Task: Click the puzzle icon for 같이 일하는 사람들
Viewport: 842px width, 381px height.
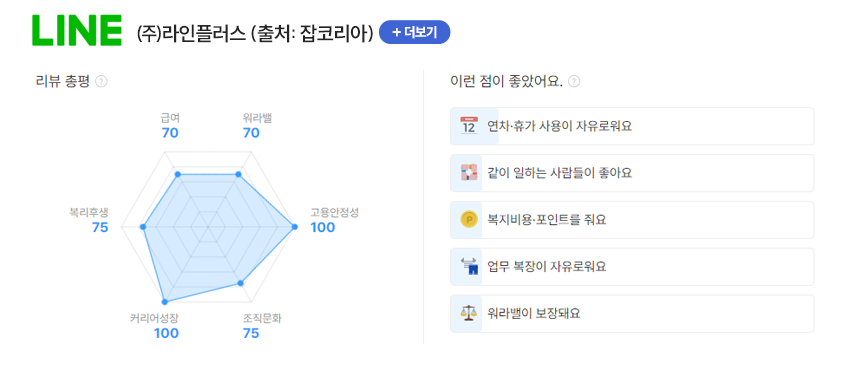Action: click(469, 173)
